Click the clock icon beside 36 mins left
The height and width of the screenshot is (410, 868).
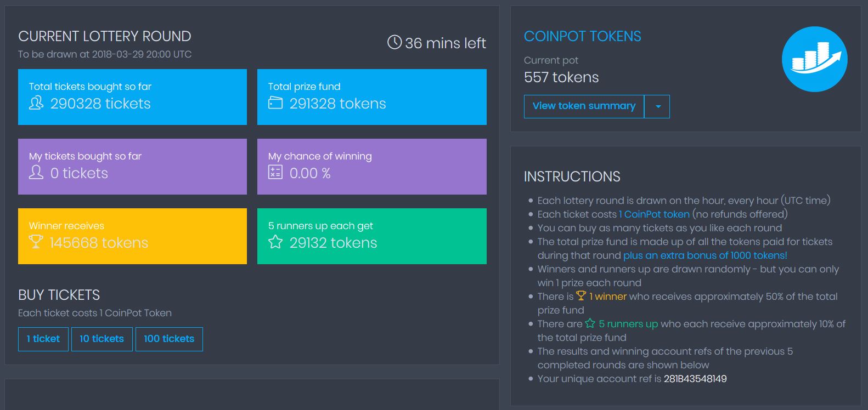[394, 42]
